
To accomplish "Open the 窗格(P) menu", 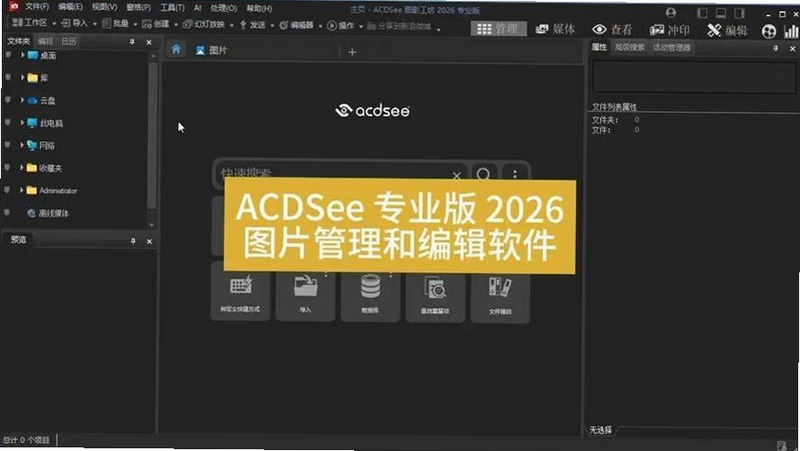I will (138, 8).
